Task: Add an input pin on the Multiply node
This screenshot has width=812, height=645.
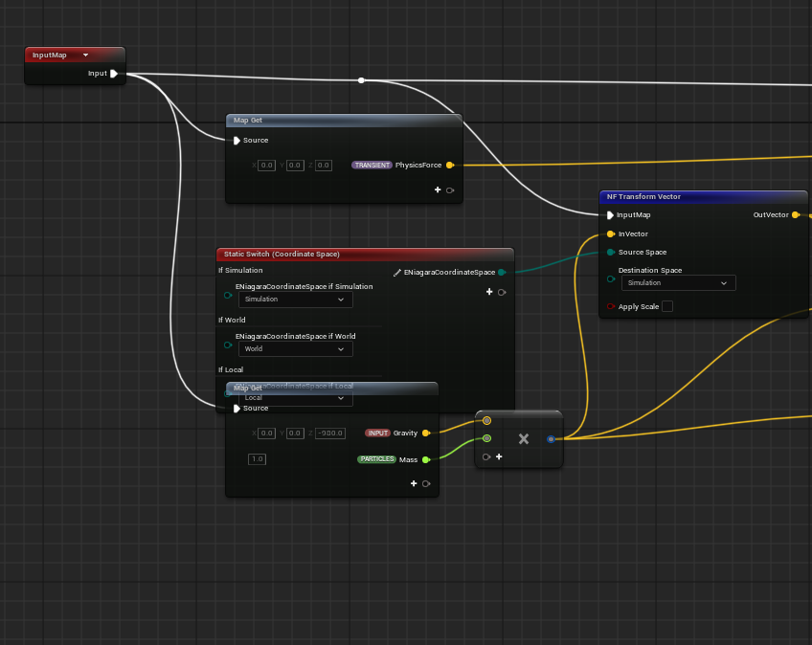Action: click(x=499, y=456)
